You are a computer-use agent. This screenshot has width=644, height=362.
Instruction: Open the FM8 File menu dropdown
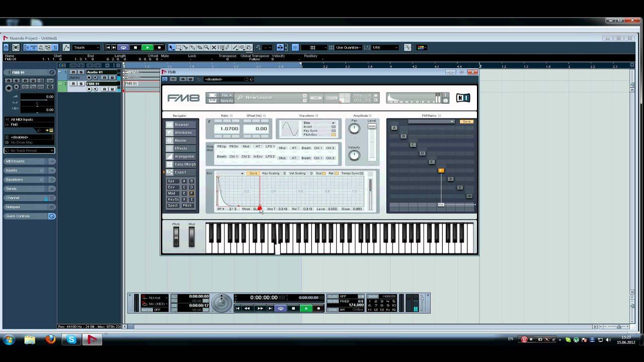226,95
